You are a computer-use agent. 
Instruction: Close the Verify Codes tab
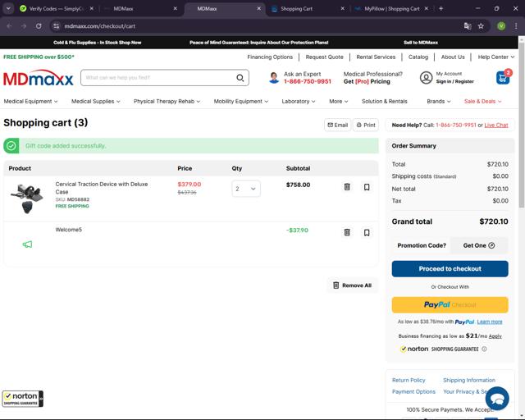(91, 9)
